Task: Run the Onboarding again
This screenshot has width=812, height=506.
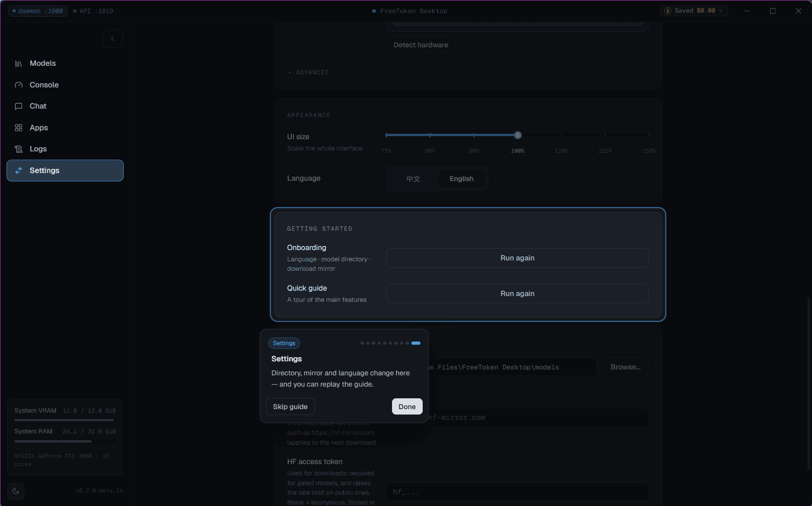Action: [x=517, y=258]
